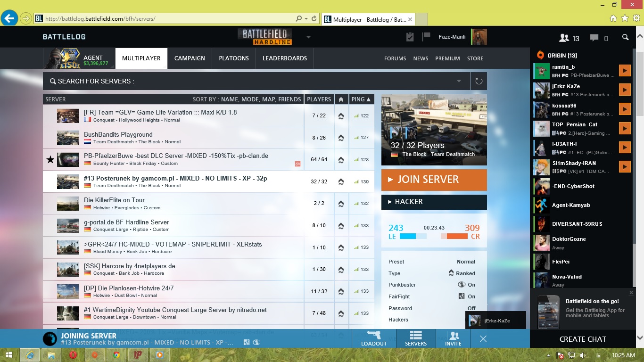Open the Forums link
The image size is (644, 362).
(x=395, y=58)
